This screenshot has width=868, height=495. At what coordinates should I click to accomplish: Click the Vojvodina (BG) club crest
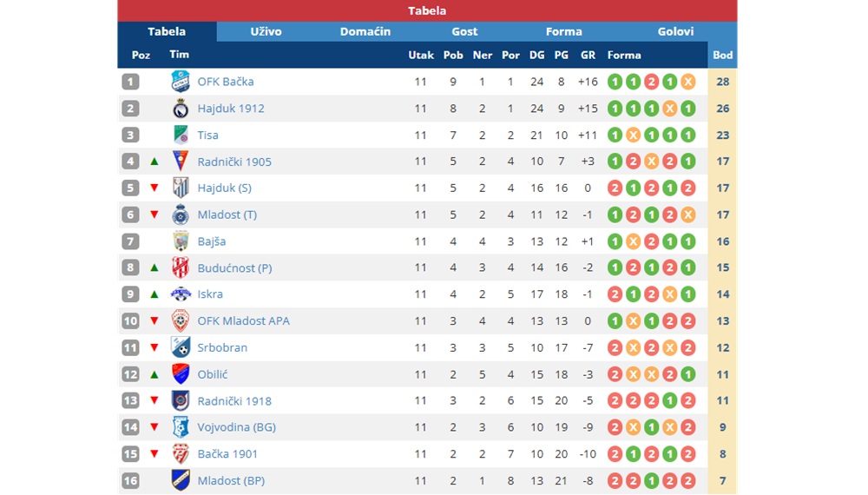tap(181, 427)
